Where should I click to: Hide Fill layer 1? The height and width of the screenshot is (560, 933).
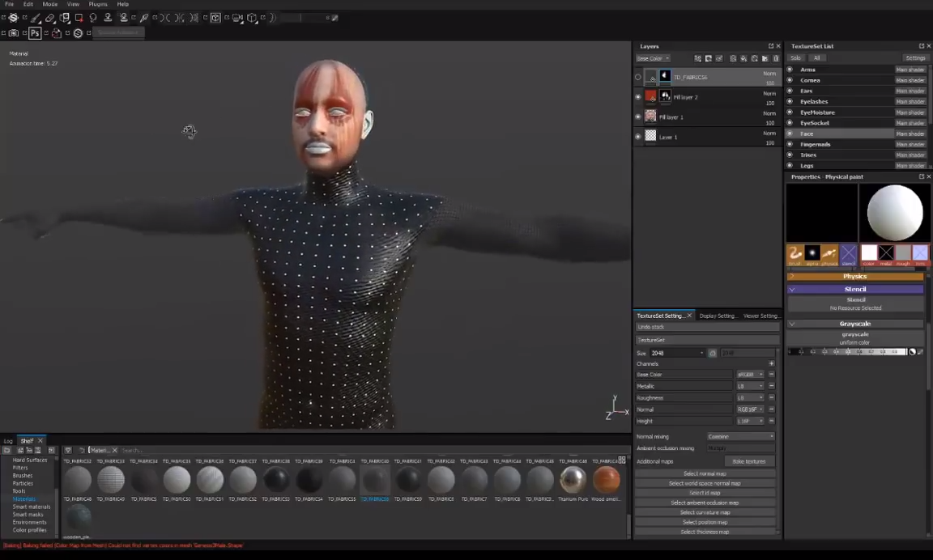tap(638, 117)
